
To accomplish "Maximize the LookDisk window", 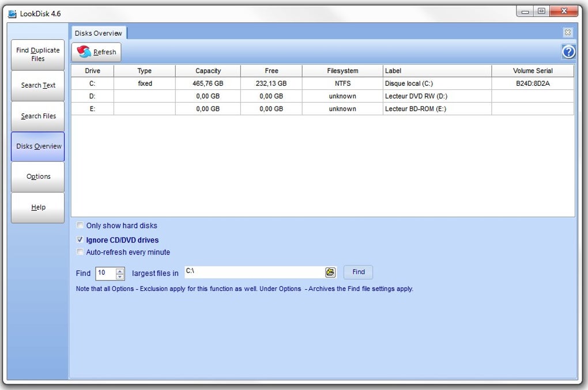I will [x=541, y=12].
